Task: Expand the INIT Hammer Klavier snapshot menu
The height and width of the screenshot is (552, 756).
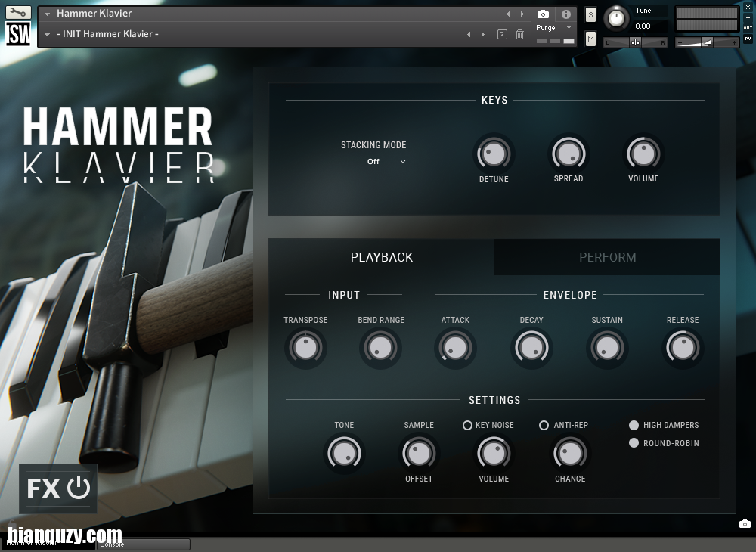Action: (47, 34)
